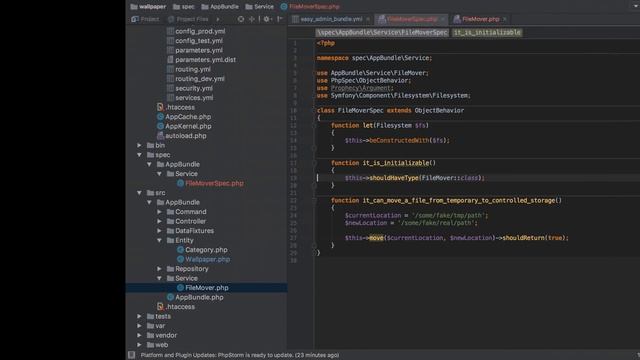Click the hide project panel icon
The width and height of the screenshot is (640, 360).
(x=280, y=19)
